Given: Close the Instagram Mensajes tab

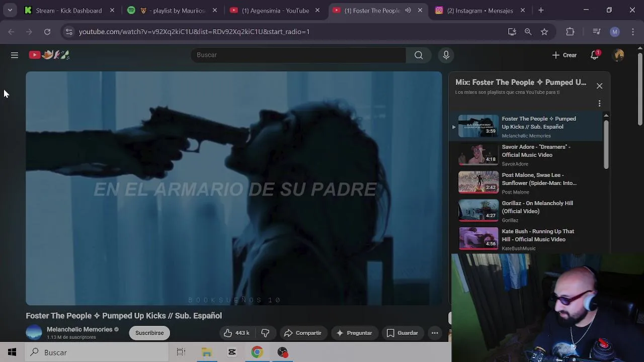Looking at the screenshot, I should tap(523, 10).
